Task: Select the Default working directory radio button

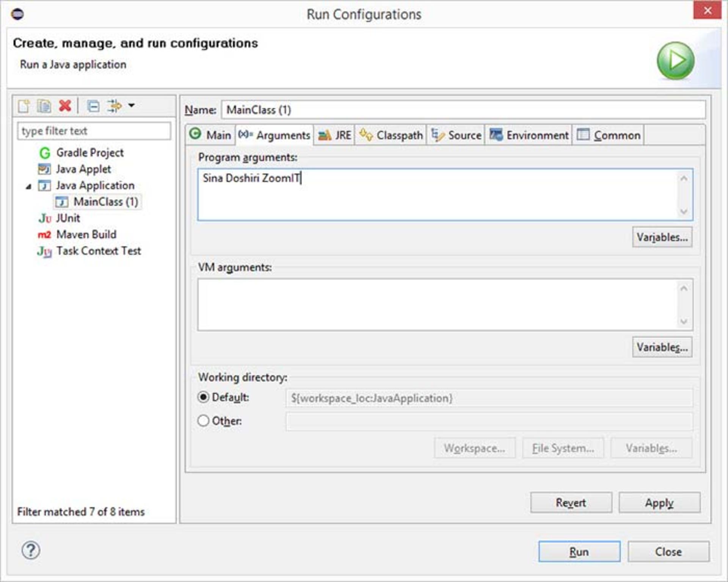Action: tap(203, 397)
